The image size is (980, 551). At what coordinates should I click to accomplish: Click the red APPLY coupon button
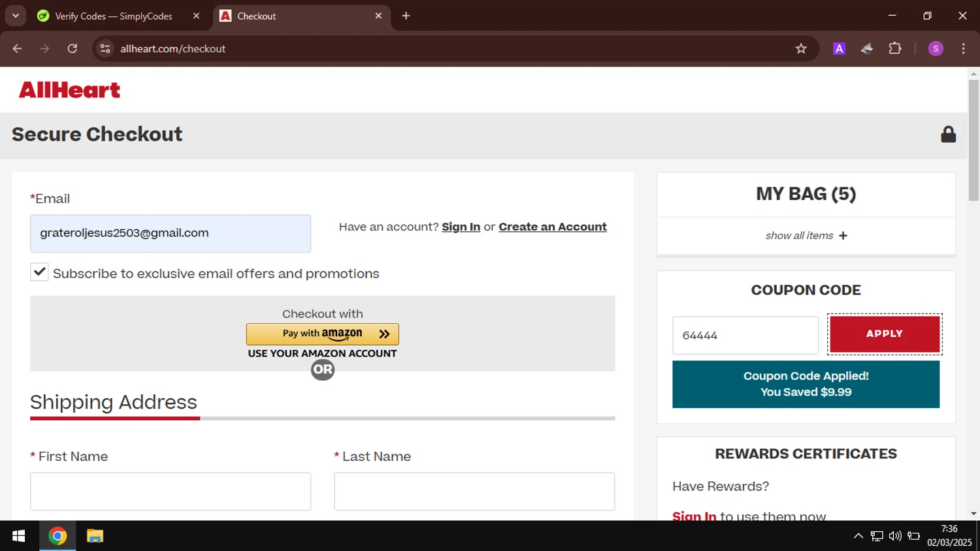(885, 334)
